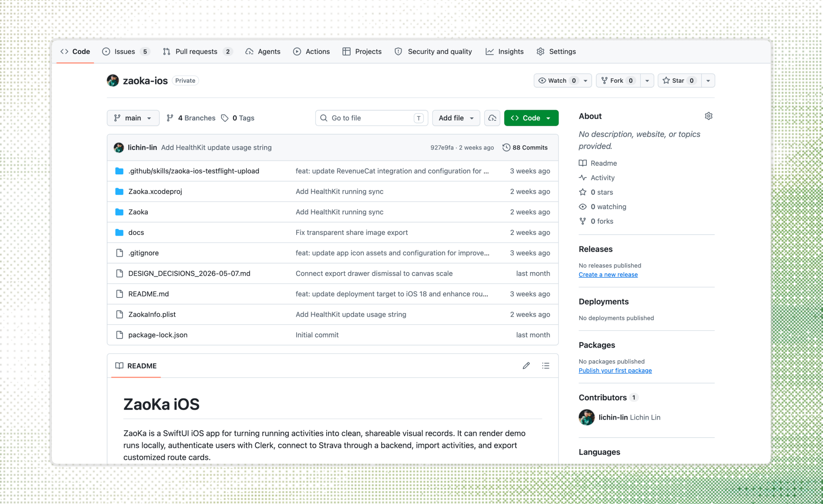
Task: Open the green Code clone dropdown
Action: tap(531, 118)
